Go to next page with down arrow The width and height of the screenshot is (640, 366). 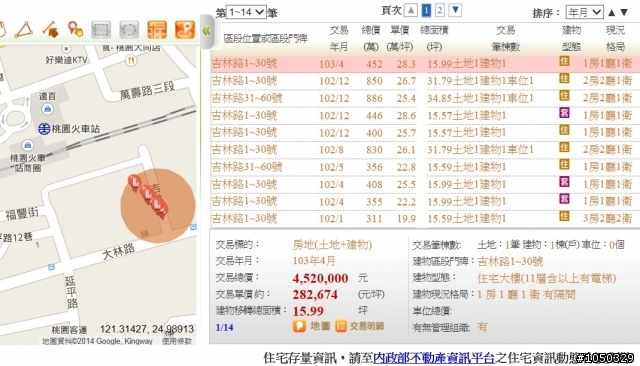click(x=456, y=10)
